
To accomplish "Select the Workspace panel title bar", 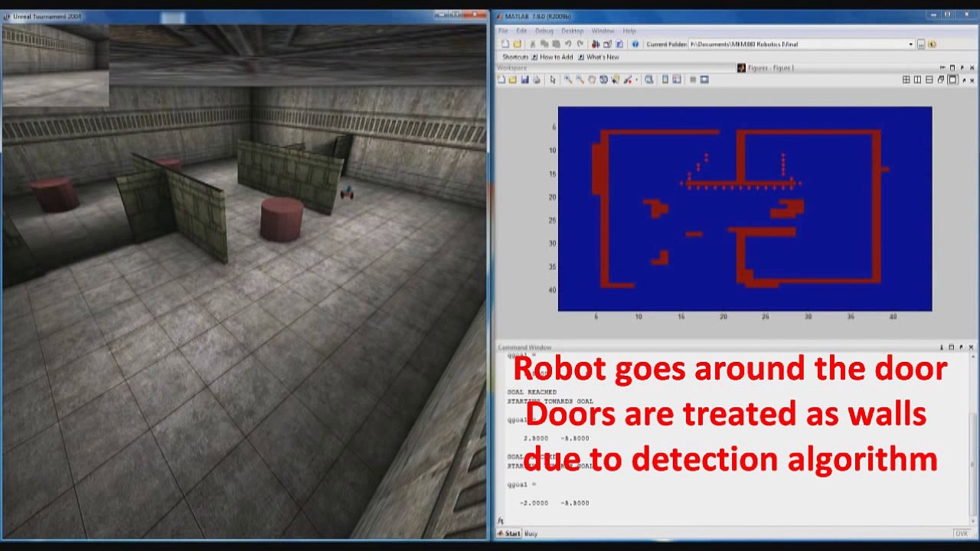I will point(616,68).
